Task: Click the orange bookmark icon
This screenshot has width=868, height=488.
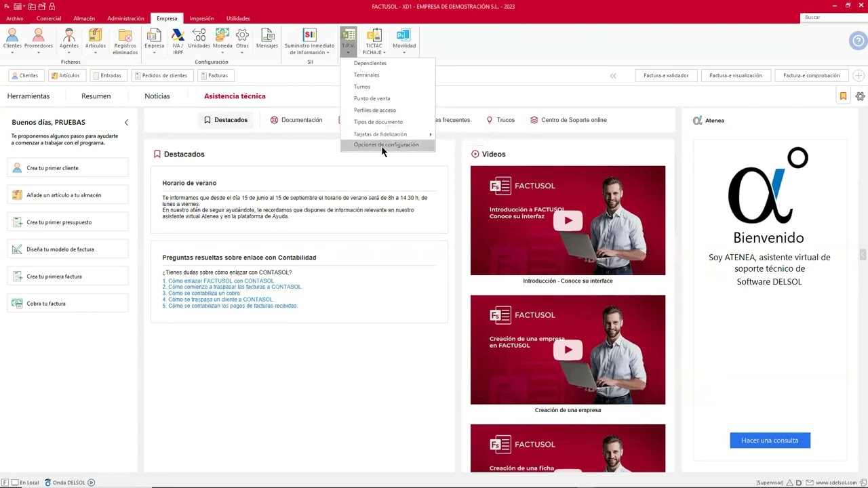Action: (x=843, y=96)
